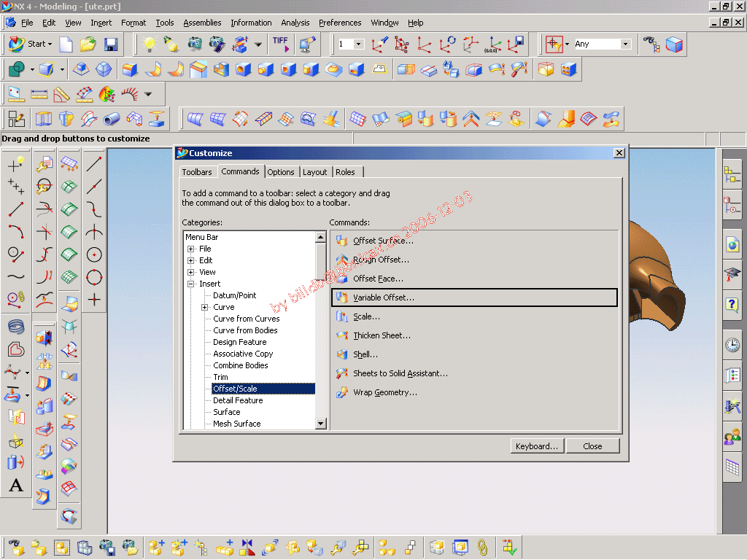Select the Mesh Surface category
Viewport: 747px width, 560px height.
pos(237,424)
